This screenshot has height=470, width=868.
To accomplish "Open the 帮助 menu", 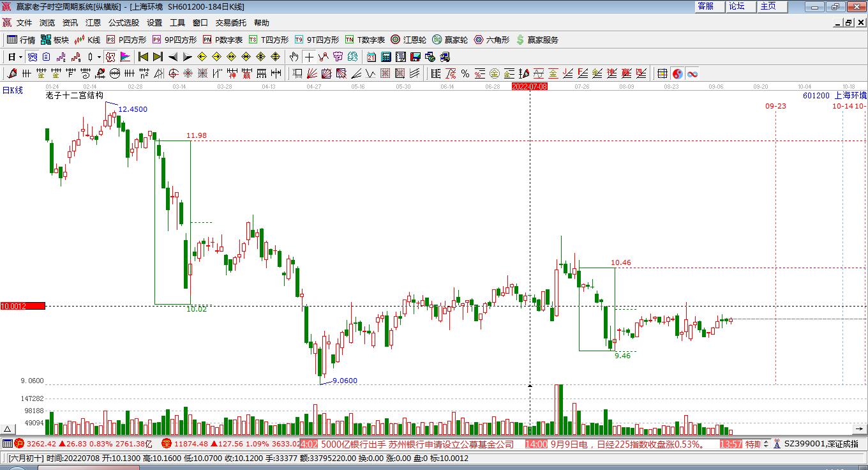I will 262,23.
